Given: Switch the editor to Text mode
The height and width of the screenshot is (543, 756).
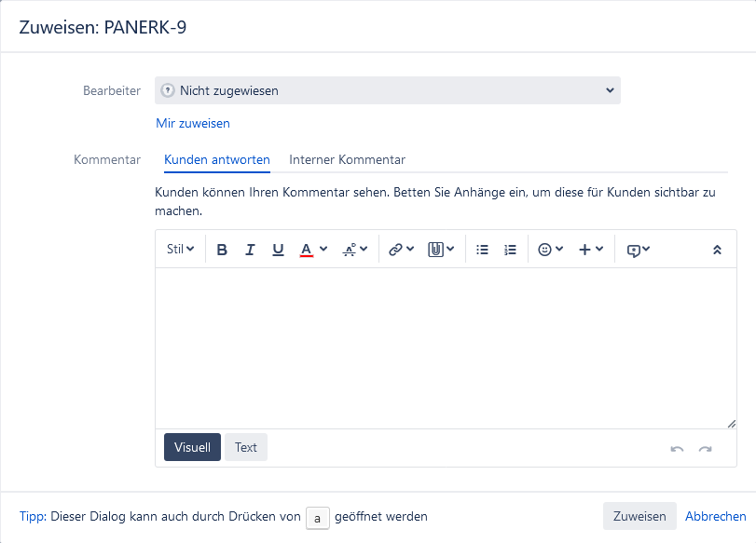Looking at the screenshot, I should 246,447.
